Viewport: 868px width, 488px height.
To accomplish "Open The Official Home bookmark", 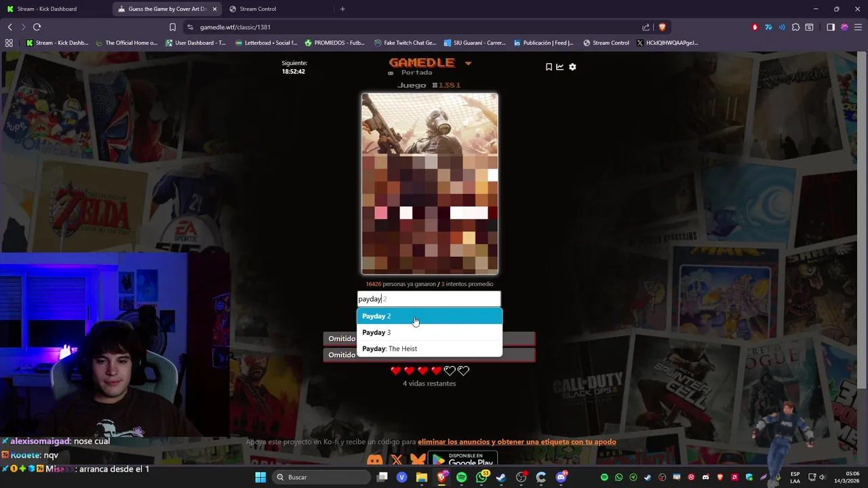I will pyautogui.click(x=126, y=43).
